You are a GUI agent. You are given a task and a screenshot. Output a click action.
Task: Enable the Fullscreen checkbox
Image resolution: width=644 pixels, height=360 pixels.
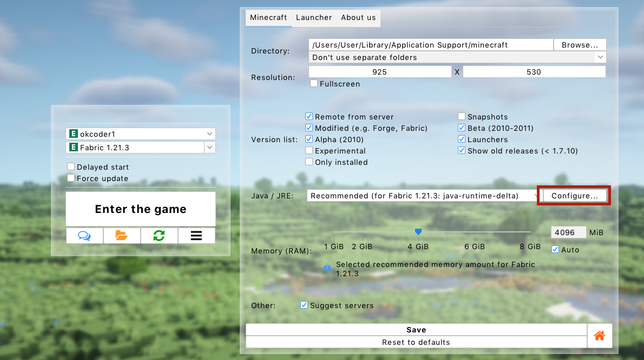tap(314, 83)
